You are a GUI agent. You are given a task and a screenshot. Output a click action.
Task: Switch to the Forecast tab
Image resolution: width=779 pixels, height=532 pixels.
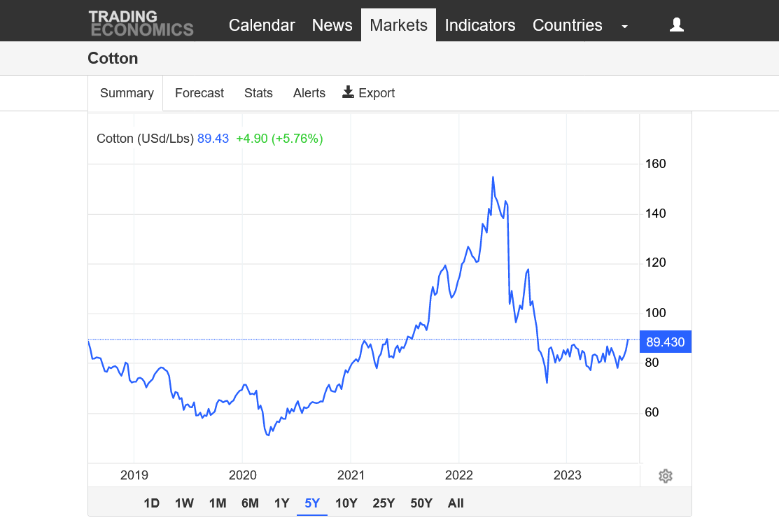pos(199,93)
